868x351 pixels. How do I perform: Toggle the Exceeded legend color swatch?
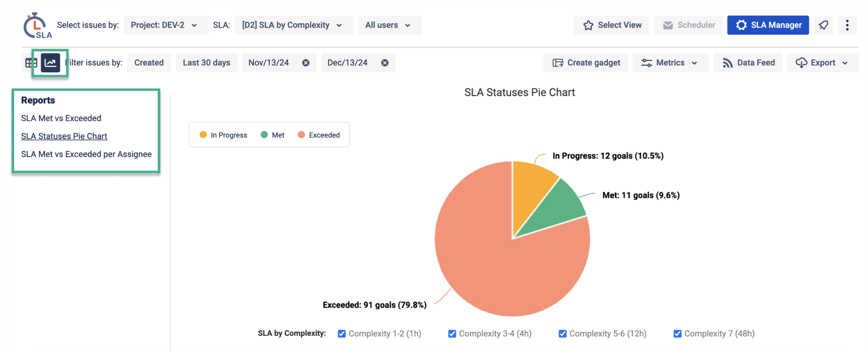click(301, 135)
